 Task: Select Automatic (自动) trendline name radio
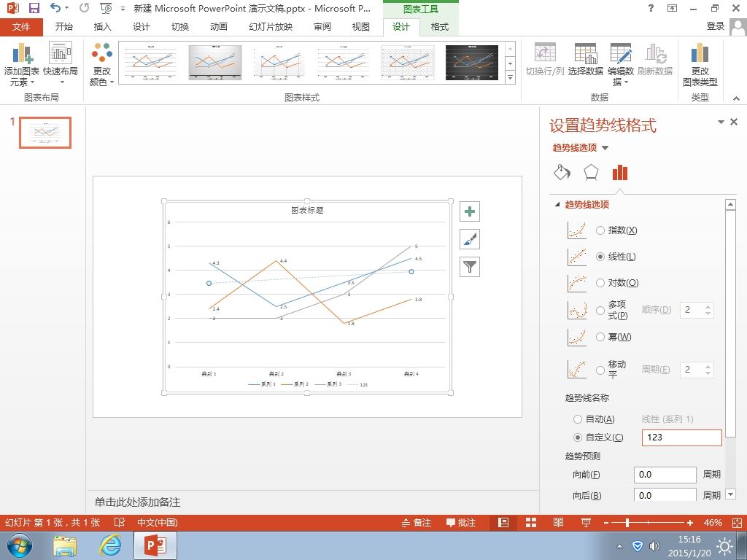(x=578, y=419)
